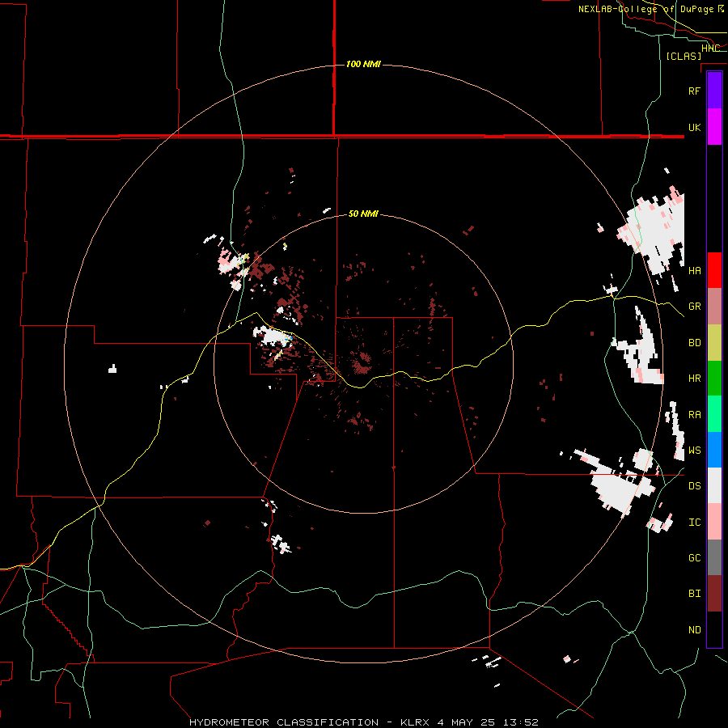Viewport: 728px width, 728px height.
Task: Select the IC pink legend swatch
Action: (714, 522)
